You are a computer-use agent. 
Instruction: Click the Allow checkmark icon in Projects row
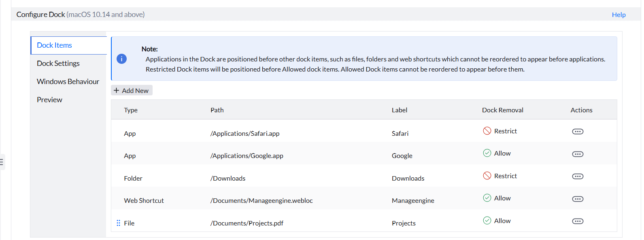pyautogui.click(x=487, y=221)
